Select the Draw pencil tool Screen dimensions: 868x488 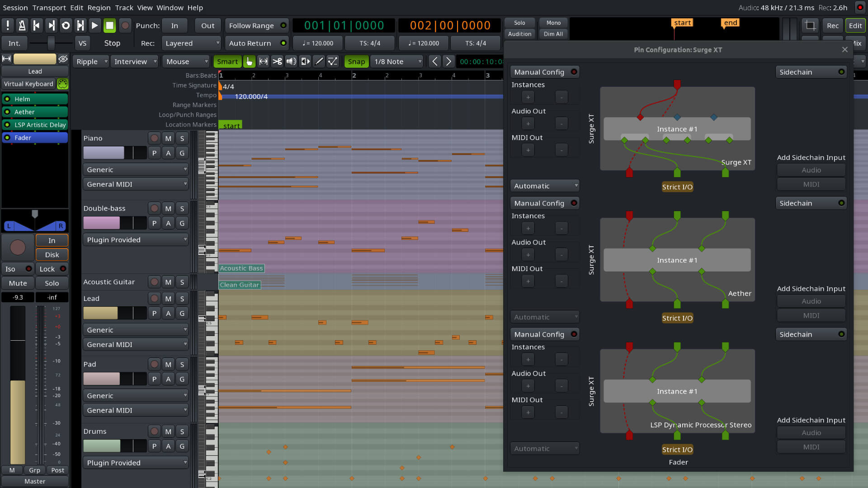[319, 61]
